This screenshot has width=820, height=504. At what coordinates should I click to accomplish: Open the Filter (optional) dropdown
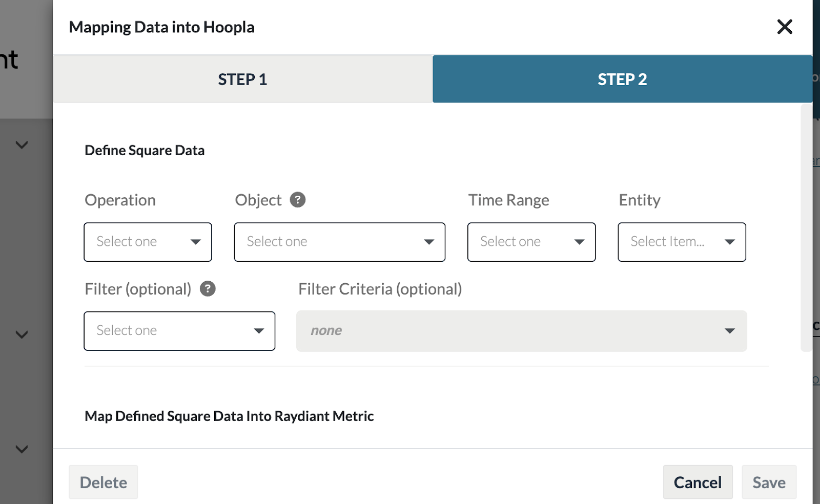[x=179, y=331]
